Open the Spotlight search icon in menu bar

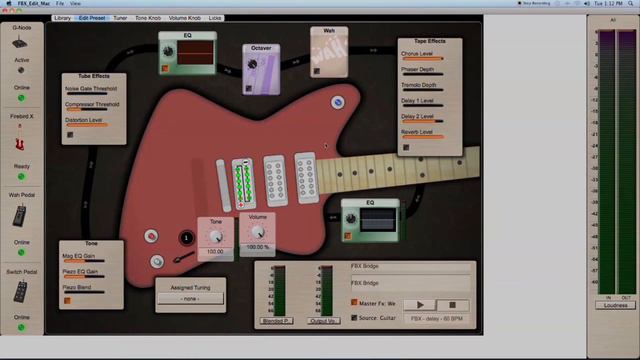tap(631, 3)
